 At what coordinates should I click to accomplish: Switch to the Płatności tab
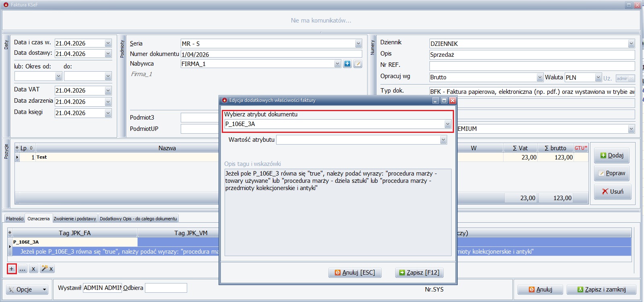(14, 219)
